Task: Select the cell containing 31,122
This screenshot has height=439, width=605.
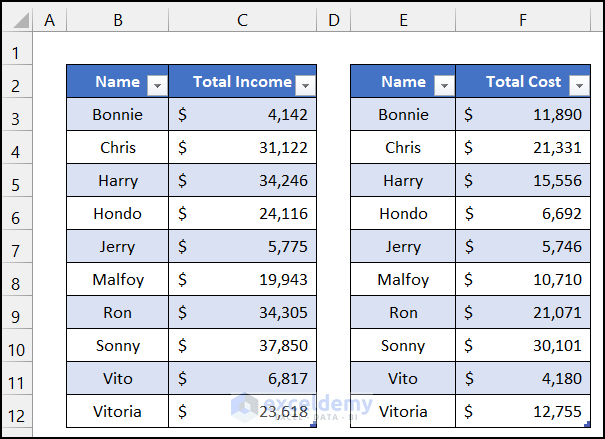Action: (x=242, y=148)
